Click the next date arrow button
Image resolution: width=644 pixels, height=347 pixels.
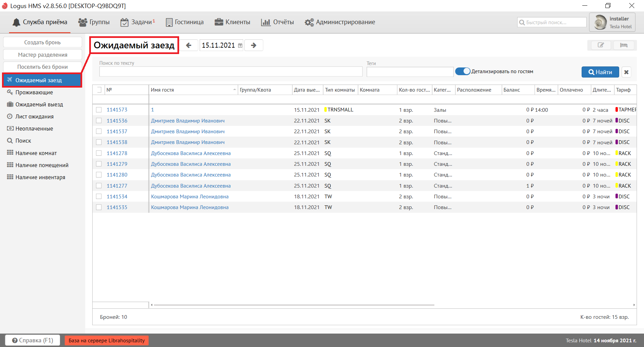(254, 45)
